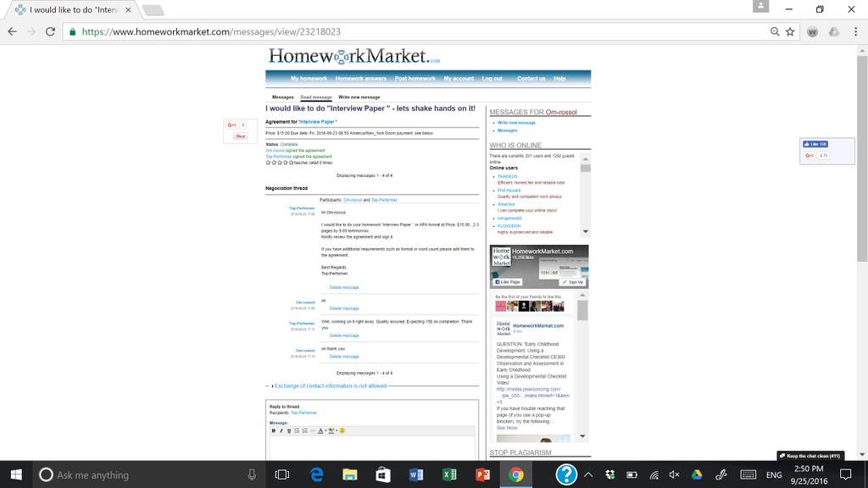Click Cortana Ask me anything search box
Image resolution: width=868 pixels, height=488 pixels.
146,474
